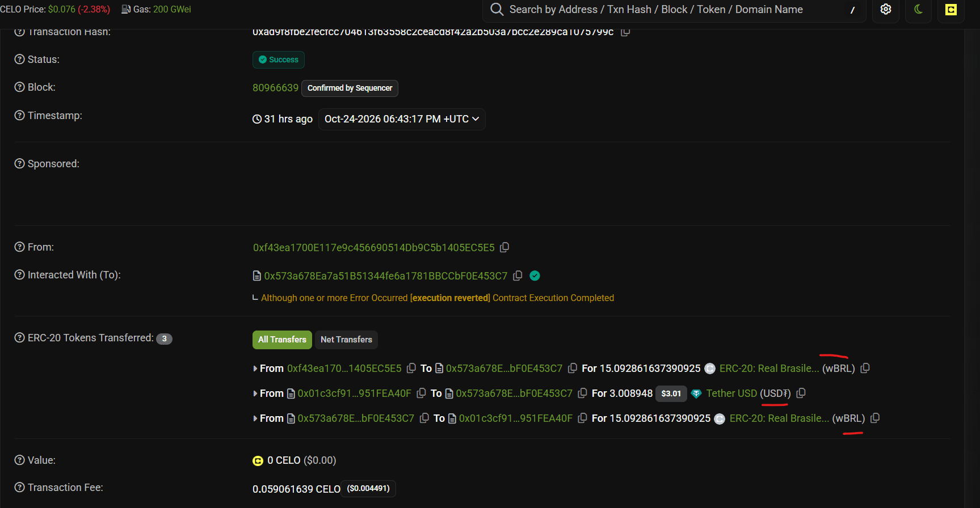Open block 80966639
This screenshot has width=980, height=508.
[275, 88]
